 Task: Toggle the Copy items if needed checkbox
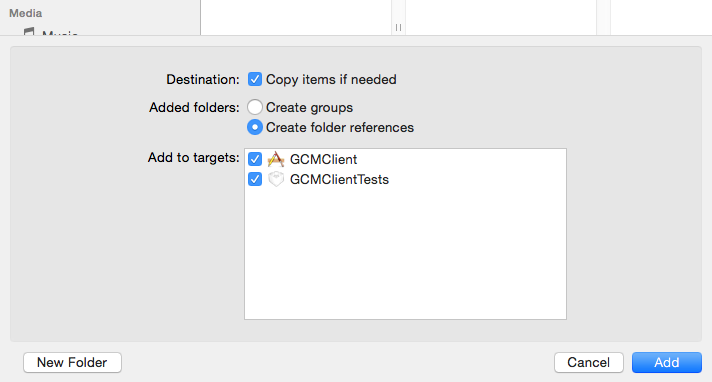[255, 79]
